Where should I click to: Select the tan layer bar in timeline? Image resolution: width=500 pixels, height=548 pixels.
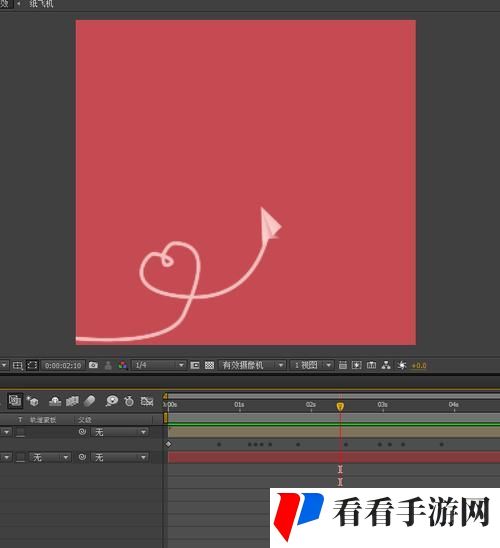[x=334, y=432]
